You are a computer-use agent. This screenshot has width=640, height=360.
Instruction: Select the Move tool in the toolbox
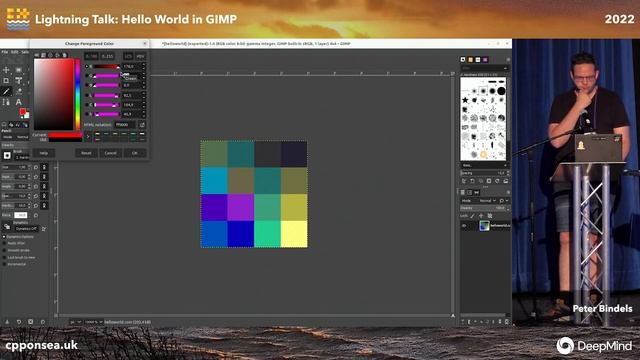click(6, 70)
